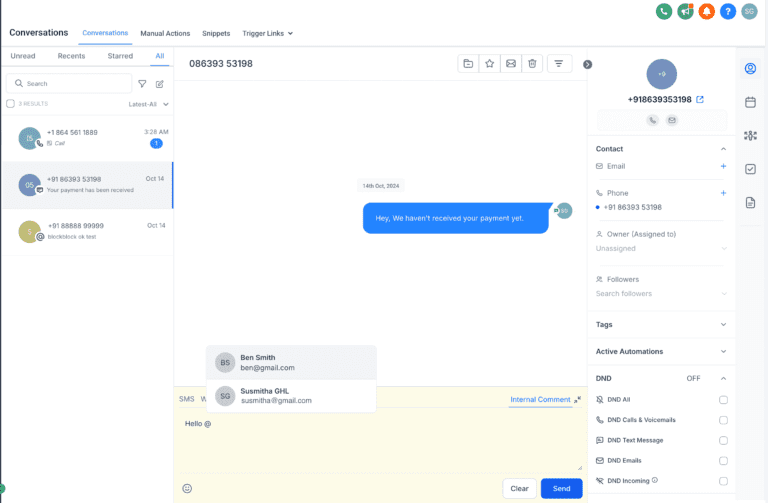This screenshot has width=768, height=503.
Task: Expand the Tags section
Action: [x=723, y=325]
